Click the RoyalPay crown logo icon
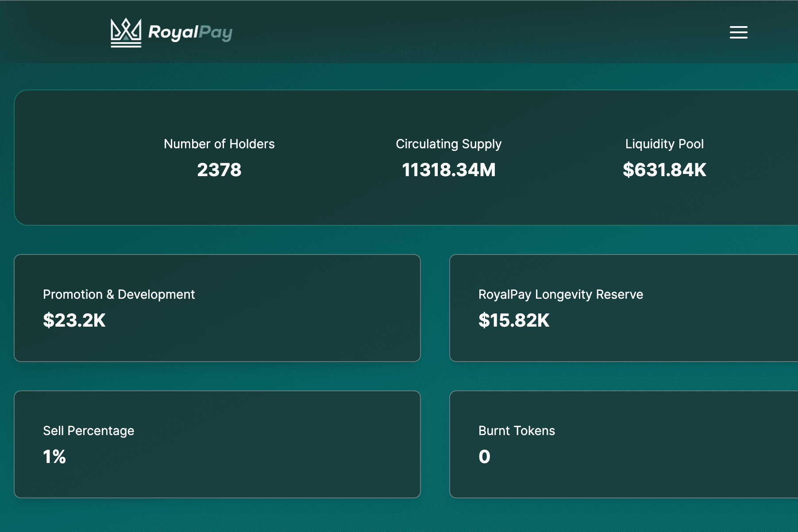 click(x=126, y=32)
